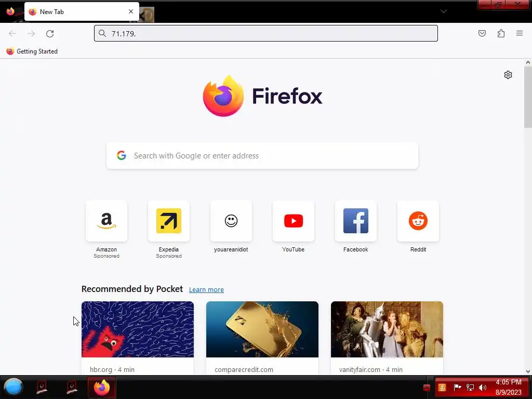
Task: Click the Windows Start orb
Action: point(13,387)
